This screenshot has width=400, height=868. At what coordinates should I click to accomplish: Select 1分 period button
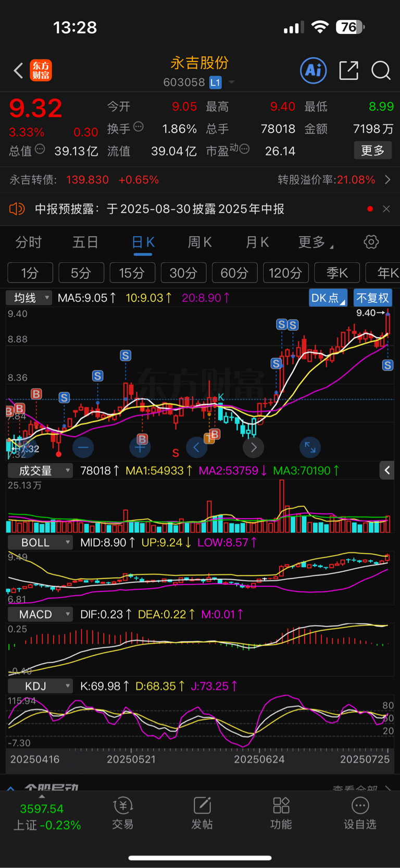tap(30, 273)
